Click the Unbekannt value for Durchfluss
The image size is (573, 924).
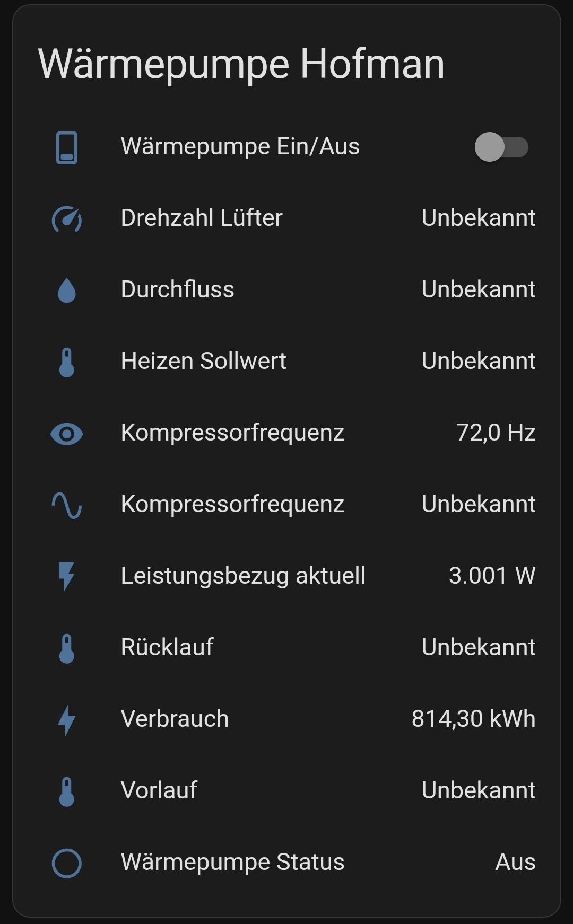pyautogui.click(x=479, y=289)
